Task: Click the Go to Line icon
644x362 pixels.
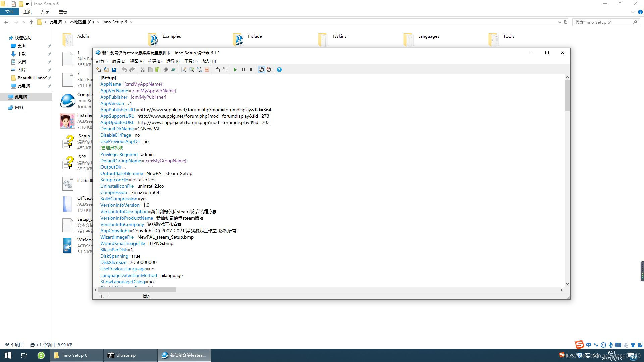Action: tap(207, 70)
